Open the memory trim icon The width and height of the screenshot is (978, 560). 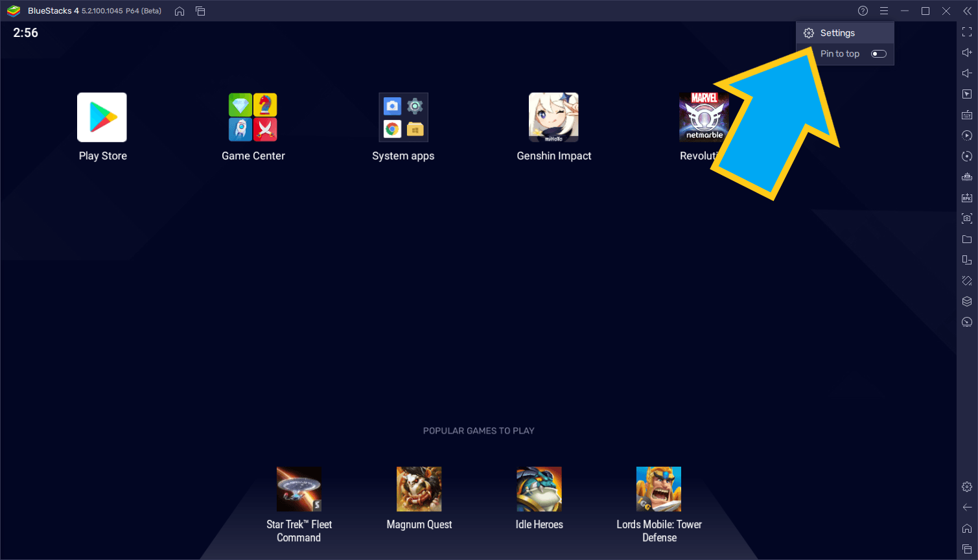(967, 177)
